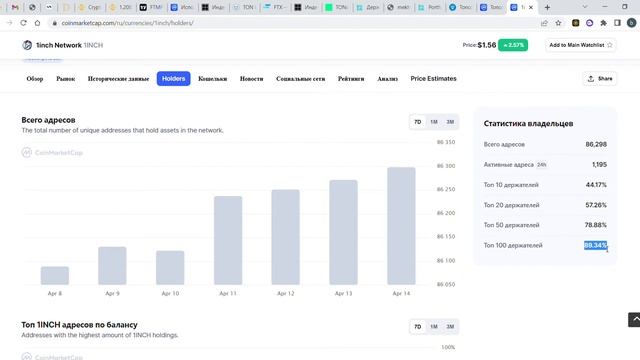Select 7D range on Топ 1INCH chart
This screenshot has height=360, width=640.
(x=418, y=327)
